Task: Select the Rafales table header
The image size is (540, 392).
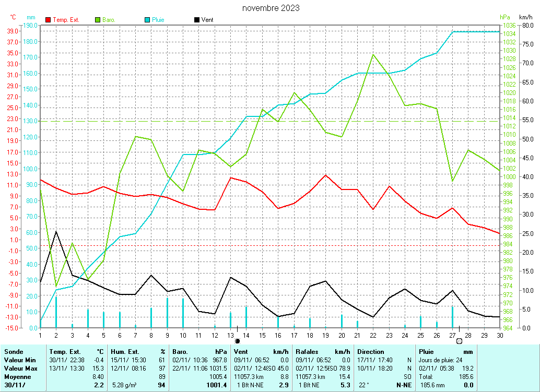Action: (307, 352)
